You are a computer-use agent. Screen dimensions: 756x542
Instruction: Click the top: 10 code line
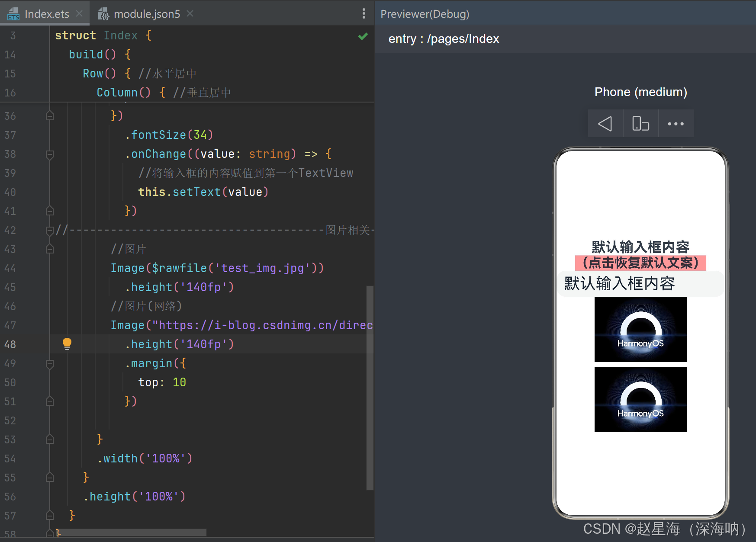pyautogui.click(x=162, y=382)
